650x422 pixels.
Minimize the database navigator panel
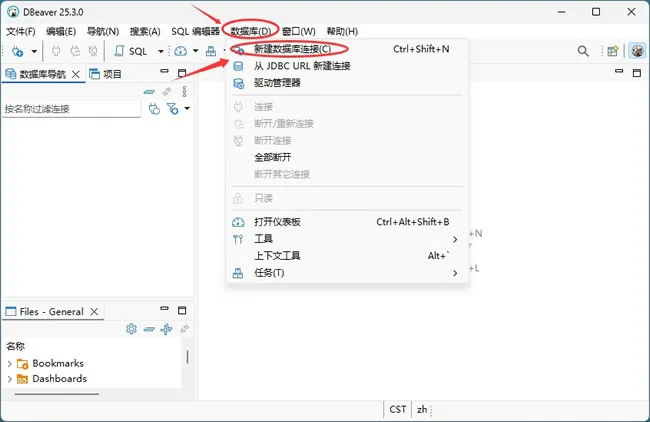coord(165,71)
